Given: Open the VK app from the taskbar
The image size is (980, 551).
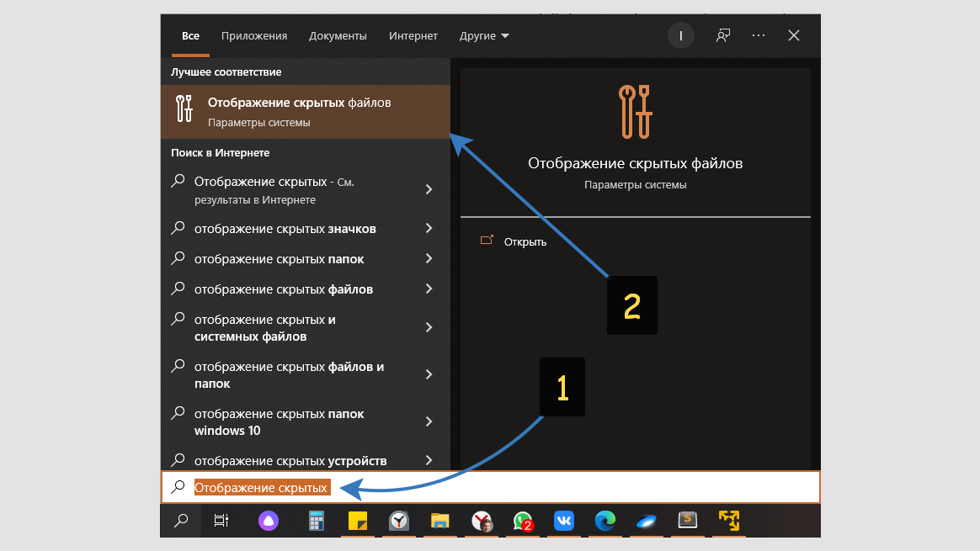Looking at the screenshot, I should coord(564,521).
